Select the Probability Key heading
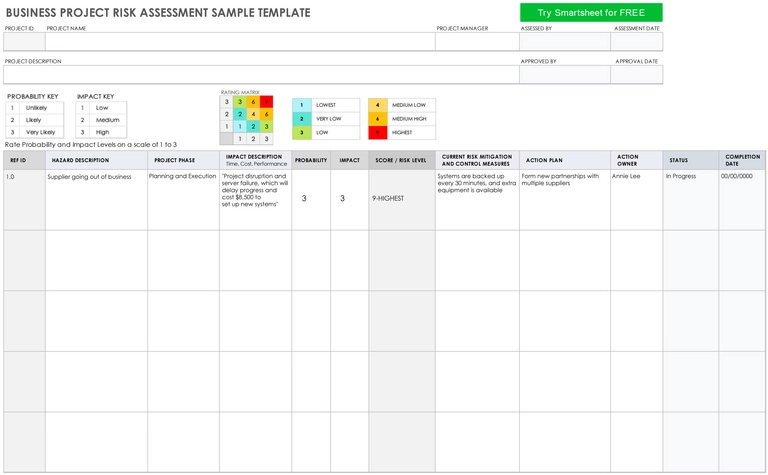The height and width of the screenshot is (475, 768). point(32,96)
